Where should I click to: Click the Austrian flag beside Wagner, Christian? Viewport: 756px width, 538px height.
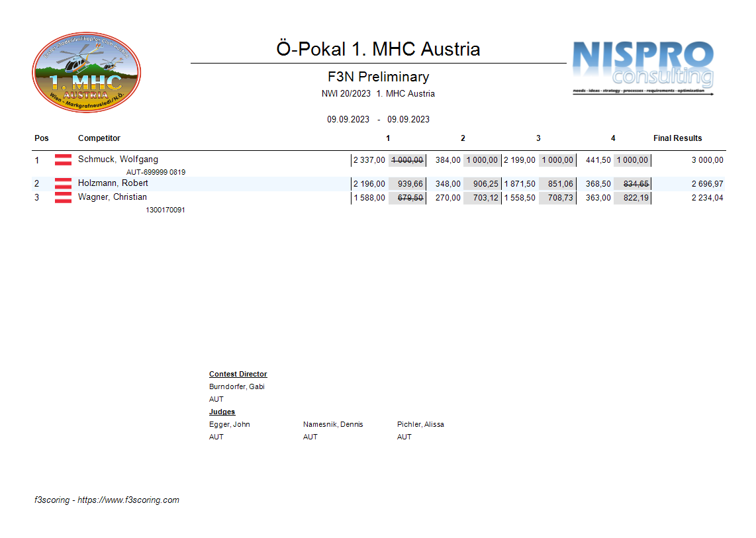63,197
